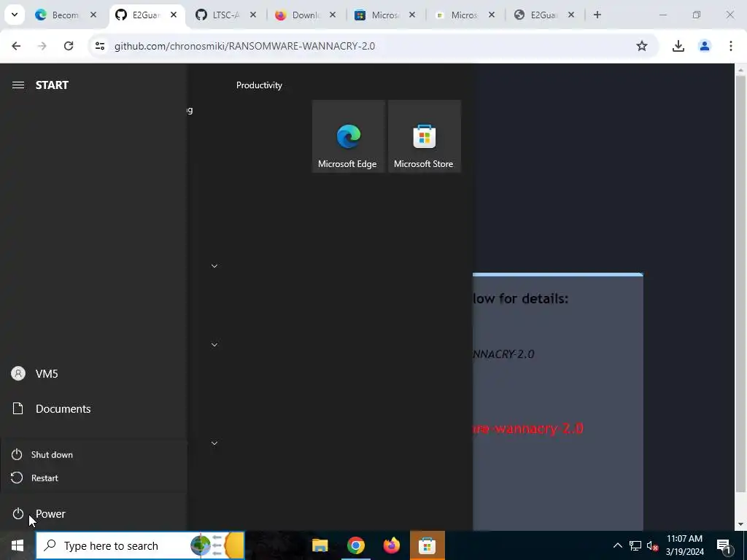Switch to the Downlo Firefox tab

[x=306, y=15]
